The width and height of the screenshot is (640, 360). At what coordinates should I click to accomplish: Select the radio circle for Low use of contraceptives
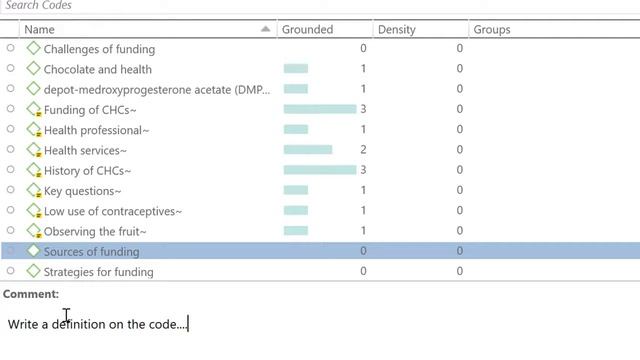(x=11, y=210)
